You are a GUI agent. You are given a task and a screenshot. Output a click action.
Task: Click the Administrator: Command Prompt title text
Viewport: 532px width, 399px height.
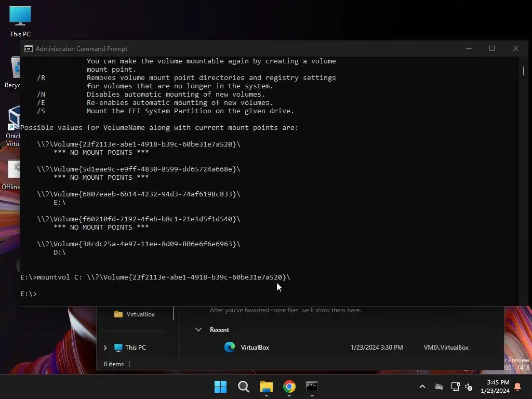(82, 49)
